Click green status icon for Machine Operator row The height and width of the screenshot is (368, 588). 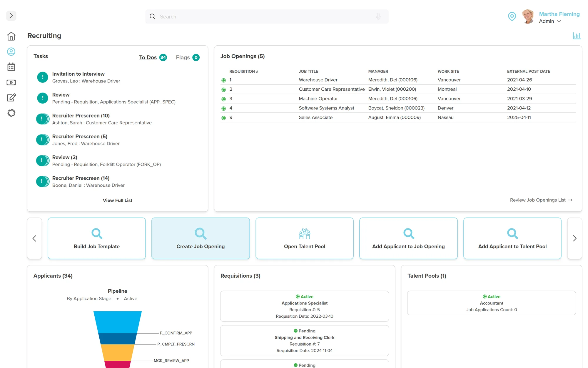(x=223, y=99)
